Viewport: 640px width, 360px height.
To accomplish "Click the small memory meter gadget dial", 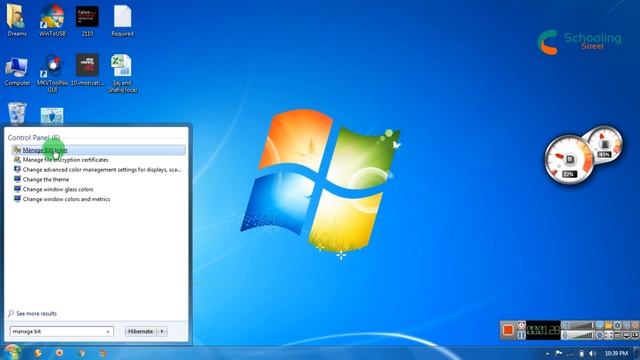I will tap(604, 145).
